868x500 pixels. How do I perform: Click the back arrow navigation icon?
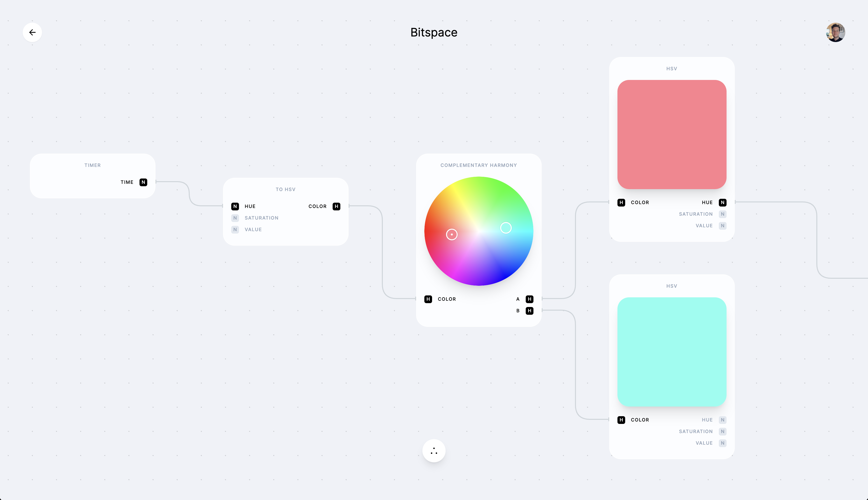tap(32, 32)
